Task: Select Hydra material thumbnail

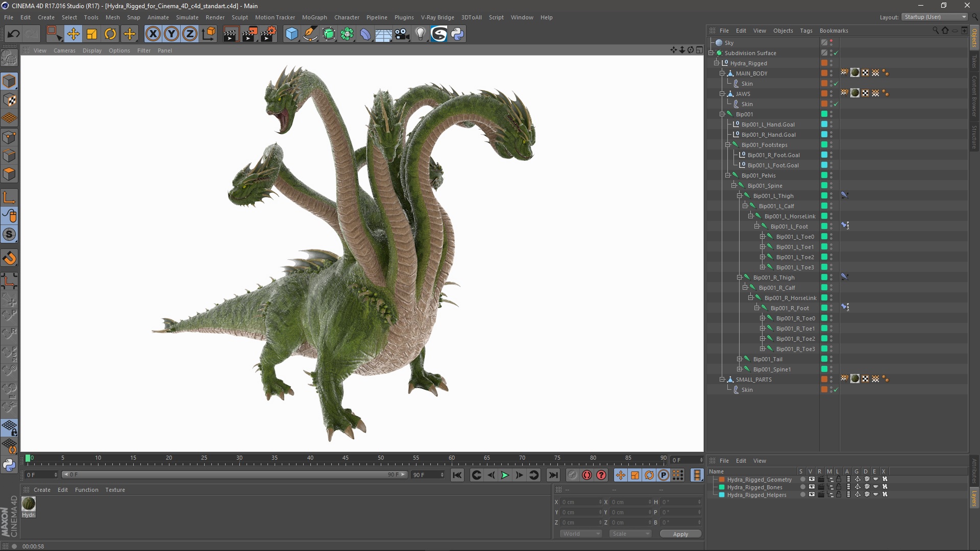Action: click(29, 504)
